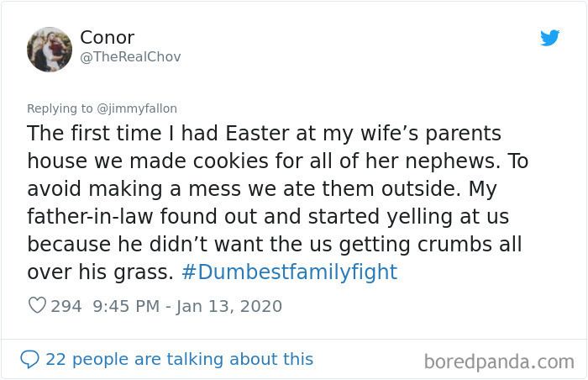Click the boredpanda.com watermark
Screen dimensions: 588x380
pyautogui.click(x=498, y=362)
